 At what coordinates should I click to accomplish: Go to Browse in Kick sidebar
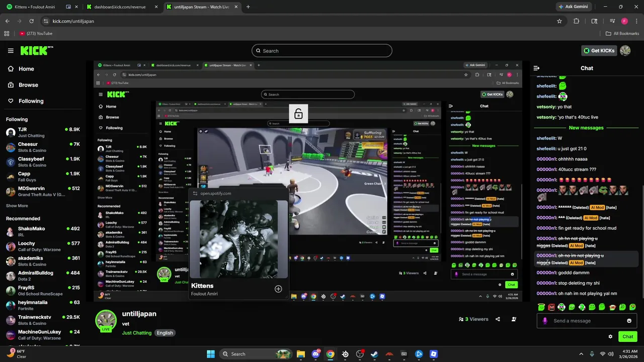[x=23, y=85]
